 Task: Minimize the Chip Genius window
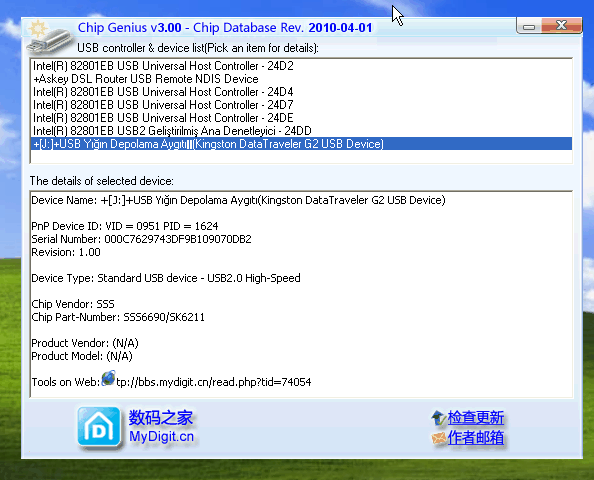tap(529, 27)
